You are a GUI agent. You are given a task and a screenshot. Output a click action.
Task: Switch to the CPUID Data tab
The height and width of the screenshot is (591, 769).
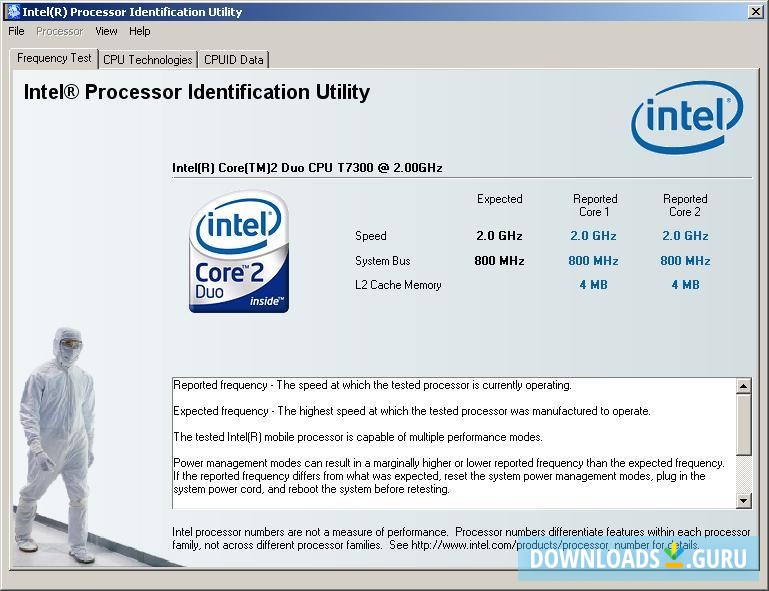pyautogui.click(x=233, y=60)
